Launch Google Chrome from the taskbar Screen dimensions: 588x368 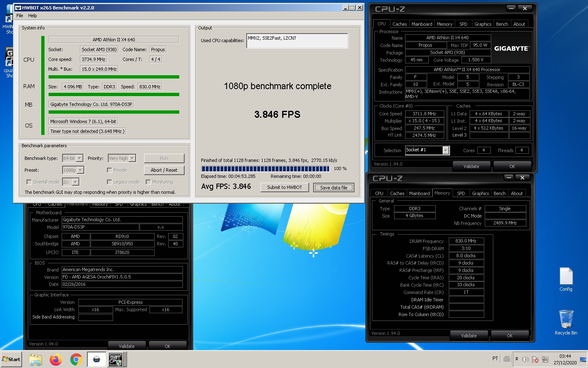(76, 359)
